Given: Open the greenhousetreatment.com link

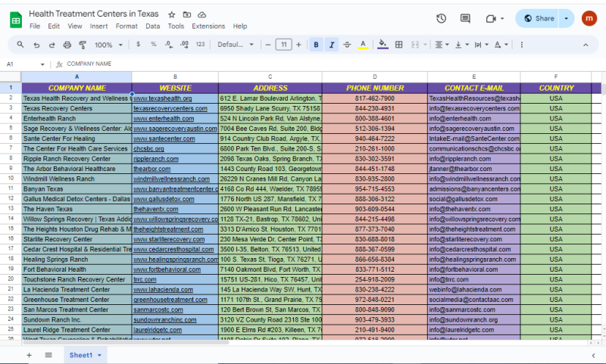Looking at the screenshot, I should [170, 300].
